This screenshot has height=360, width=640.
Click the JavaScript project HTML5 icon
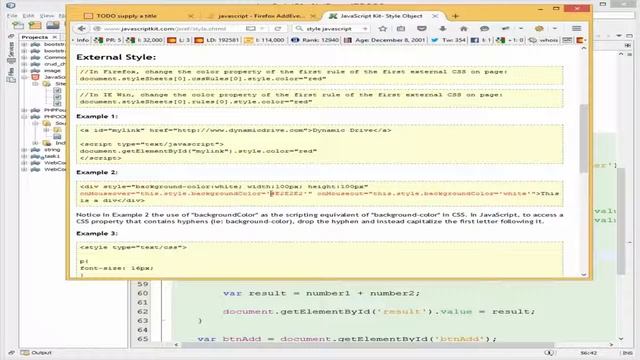[x=36, y=77]
